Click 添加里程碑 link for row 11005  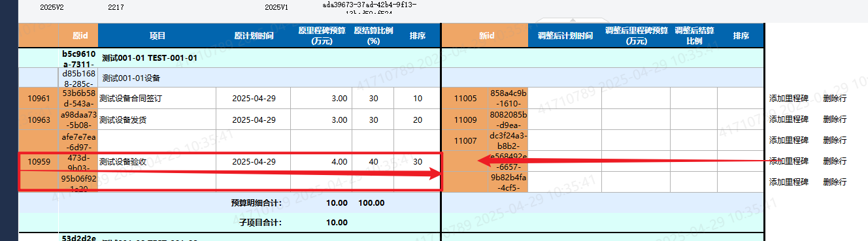[788, 99]
